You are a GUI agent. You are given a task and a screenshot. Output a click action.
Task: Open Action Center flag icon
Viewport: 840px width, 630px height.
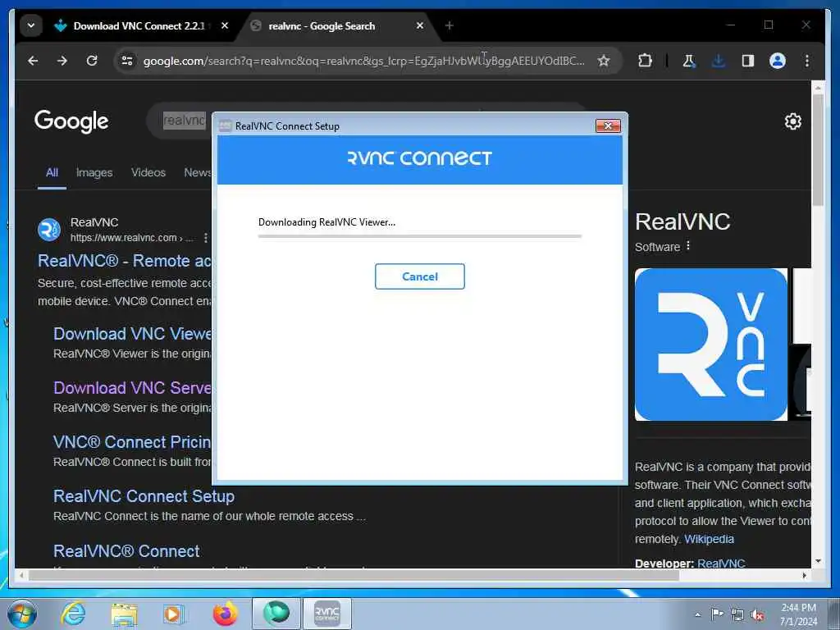coord(717,614)
